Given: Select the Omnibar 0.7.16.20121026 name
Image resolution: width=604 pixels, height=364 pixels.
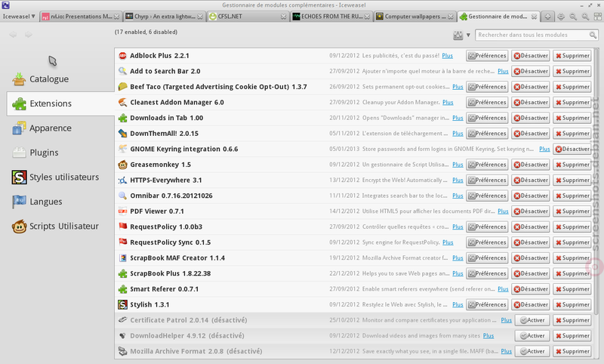Looking at the screenshot, I should (171, 196).
